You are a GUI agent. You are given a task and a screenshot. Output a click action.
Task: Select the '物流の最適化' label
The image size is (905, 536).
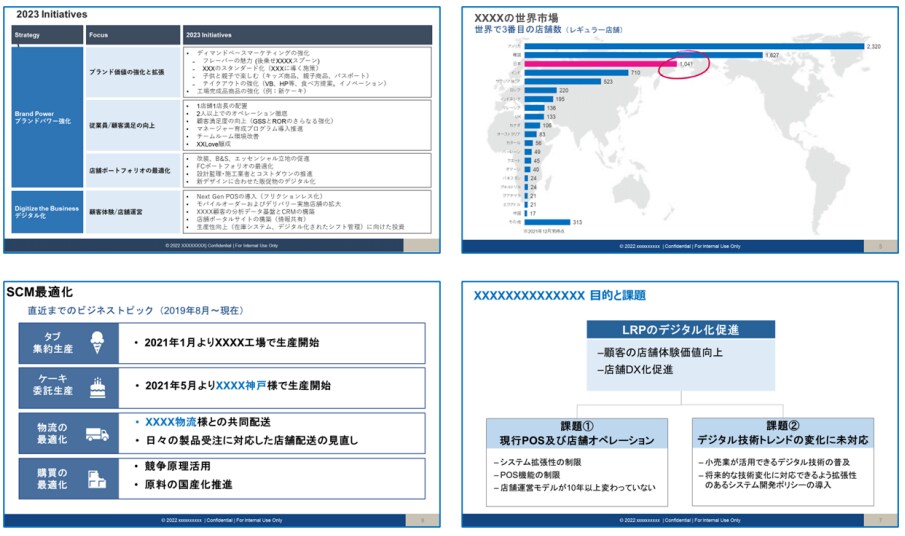tap(53, 433)
